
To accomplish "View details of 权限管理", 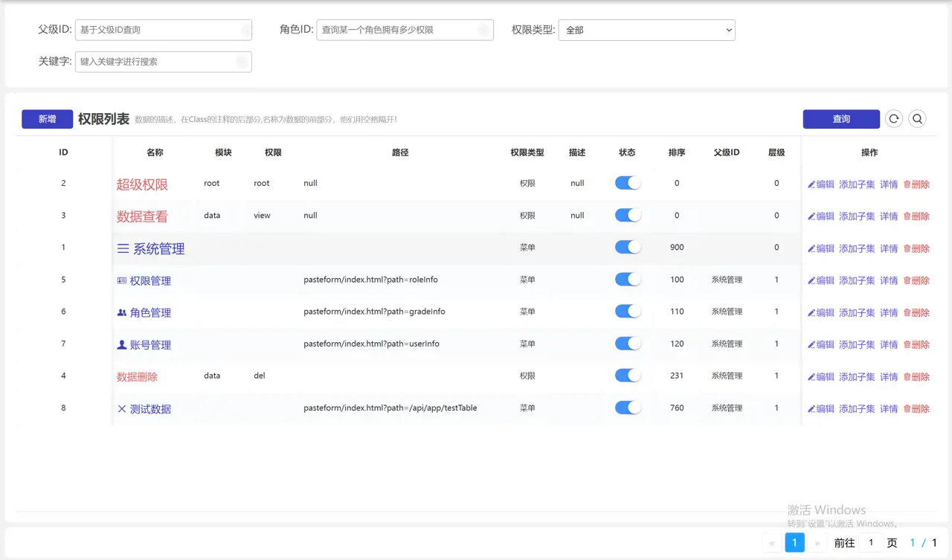I will pyautogui.click(x=889, y=280).
